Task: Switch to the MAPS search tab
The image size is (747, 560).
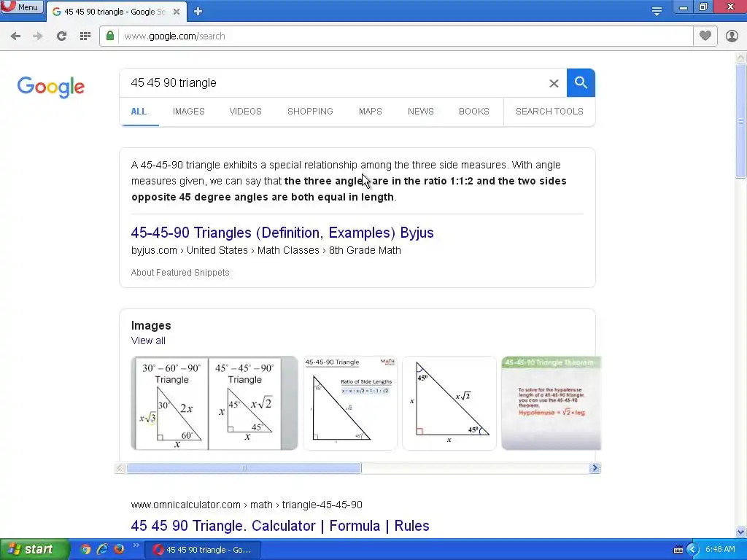Action: coord(370,112)
